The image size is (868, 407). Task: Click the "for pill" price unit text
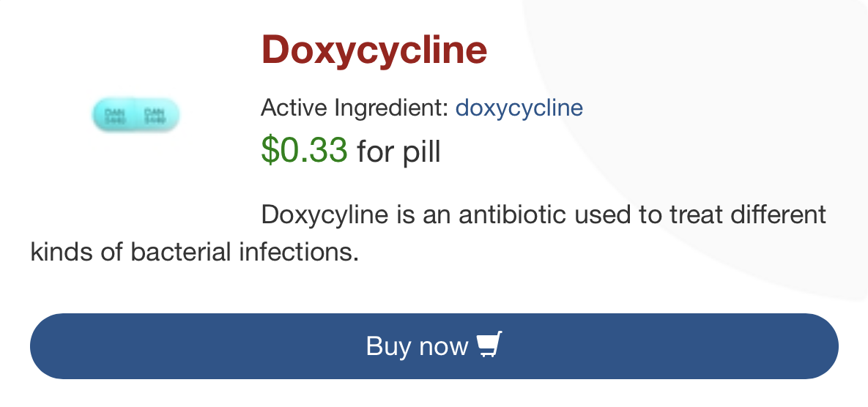(x=398, y=152)
